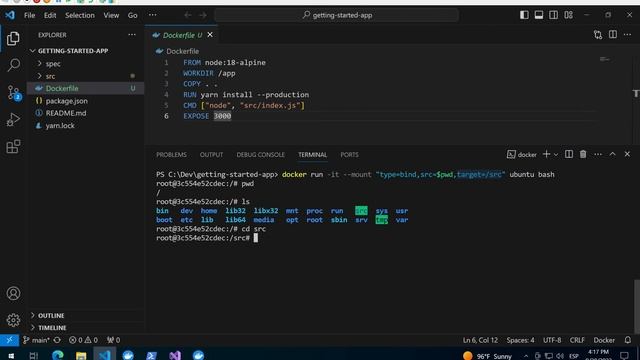640x360 pixels.
Task: Open the Explorer view in activity bar
Action: tap(13, 38)
